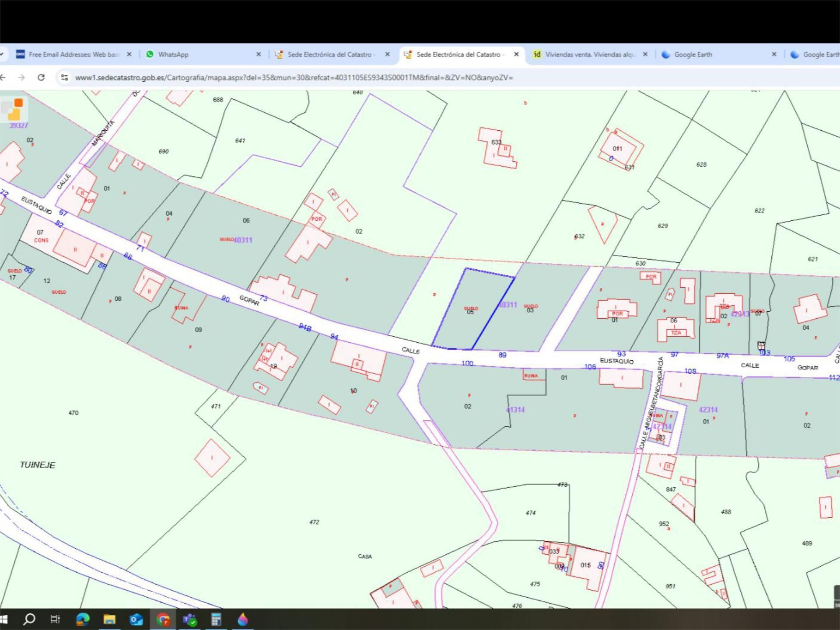The width and height of the screenshot is (840, 630).
Task: Close the active Catastro map tab
Action: point(516,54)
